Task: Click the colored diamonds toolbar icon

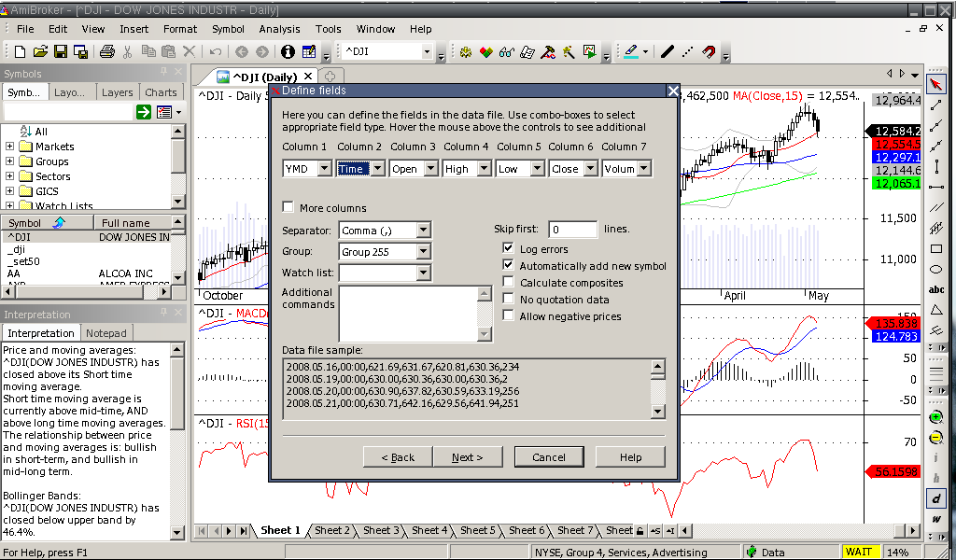Action: point(485,52)
